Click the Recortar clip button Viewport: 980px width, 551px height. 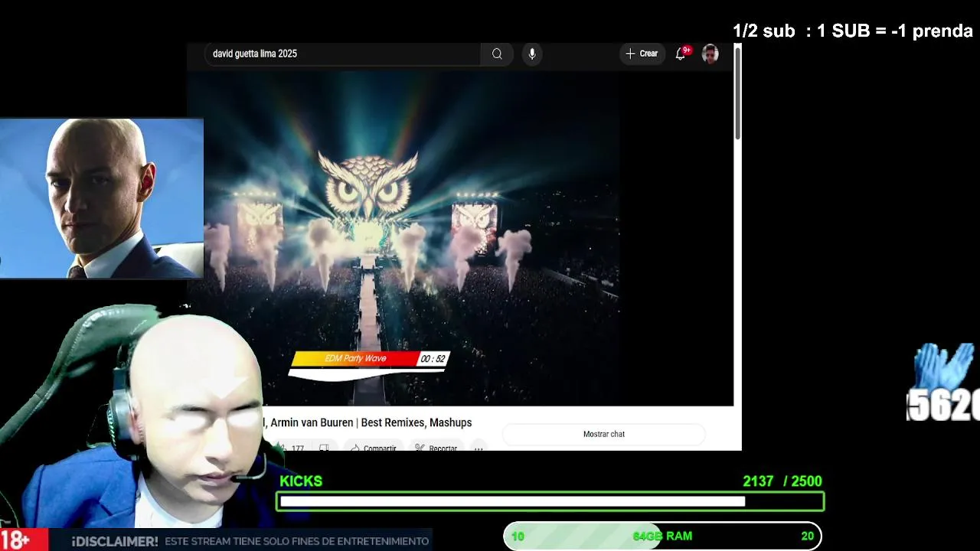point(436,448)
